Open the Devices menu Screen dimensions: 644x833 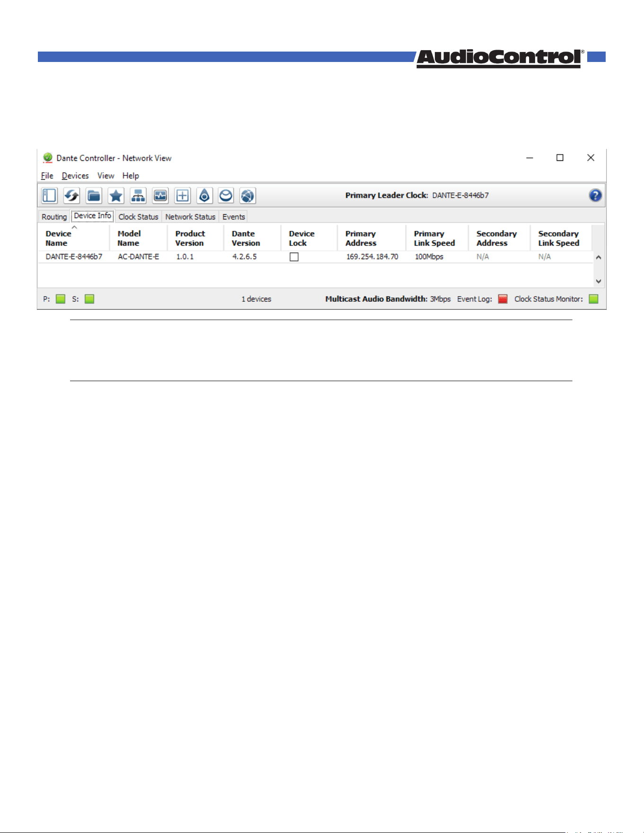click(75, 176)
